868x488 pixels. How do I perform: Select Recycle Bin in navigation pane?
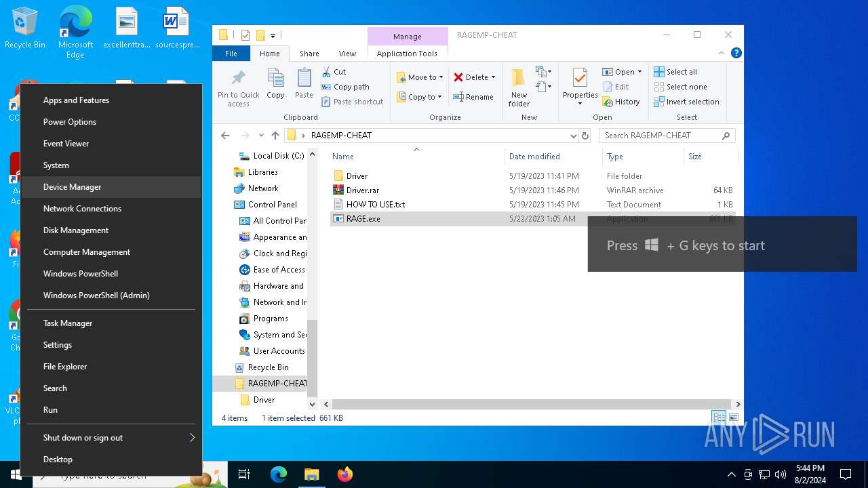261,367
